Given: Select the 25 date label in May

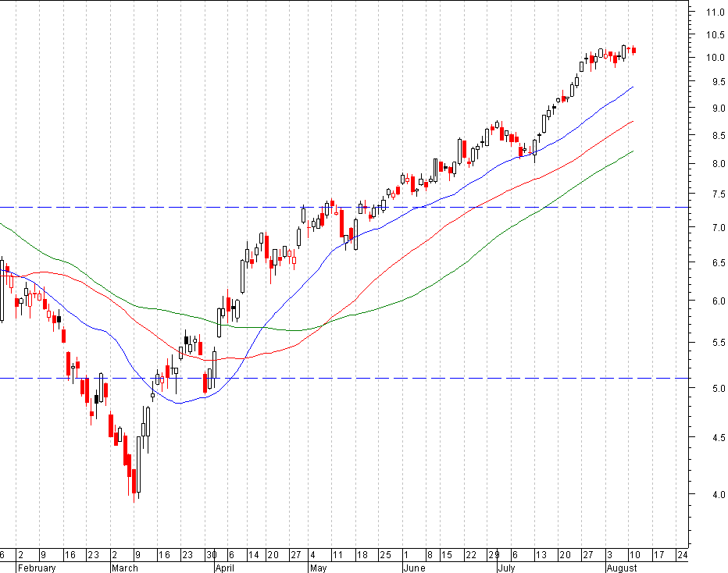Looking at the screenshot, I should [385, 555].
